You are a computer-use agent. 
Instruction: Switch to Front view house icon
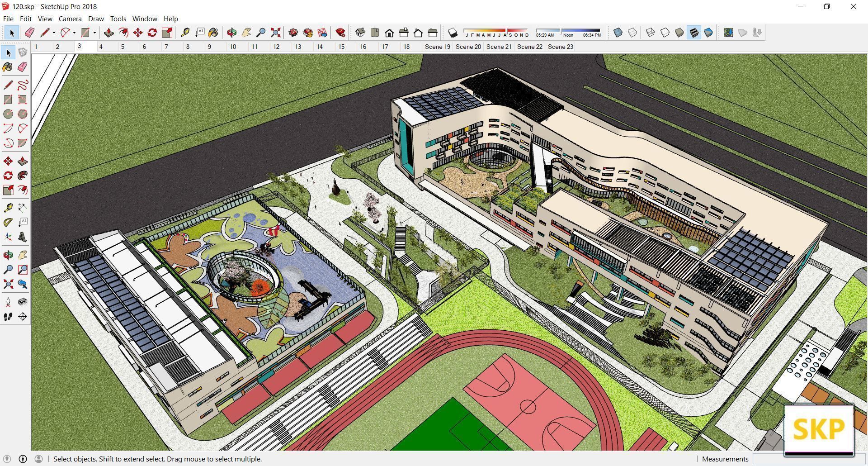click(389, 33)
